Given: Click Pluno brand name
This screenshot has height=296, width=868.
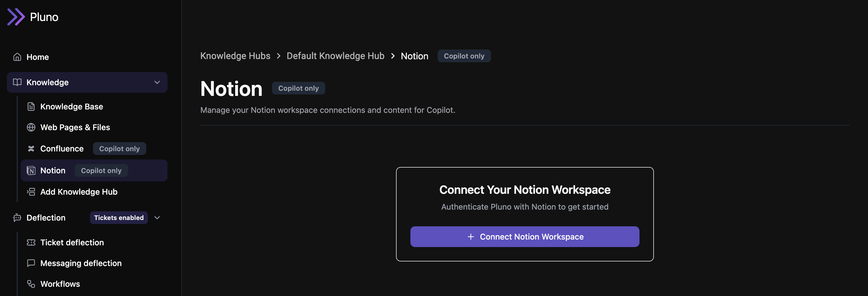Looking at the screenshot, I should click(44, 17).
